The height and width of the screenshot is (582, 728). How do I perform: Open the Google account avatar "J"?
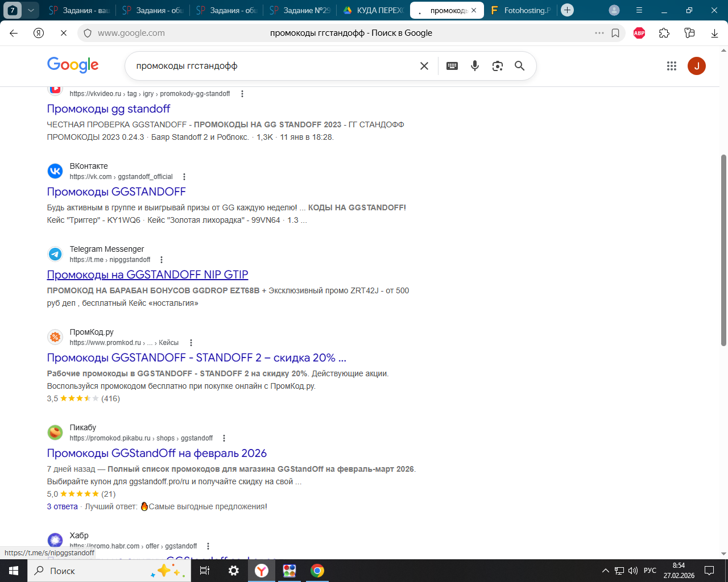pyautogui.click(x=697, y=66)
